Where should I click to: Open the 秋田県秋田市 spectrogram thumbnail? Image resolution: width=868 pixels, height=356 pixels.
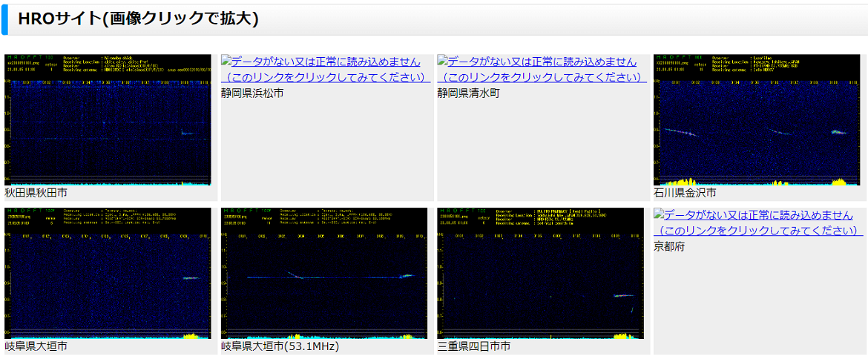[x=108, y=119]
